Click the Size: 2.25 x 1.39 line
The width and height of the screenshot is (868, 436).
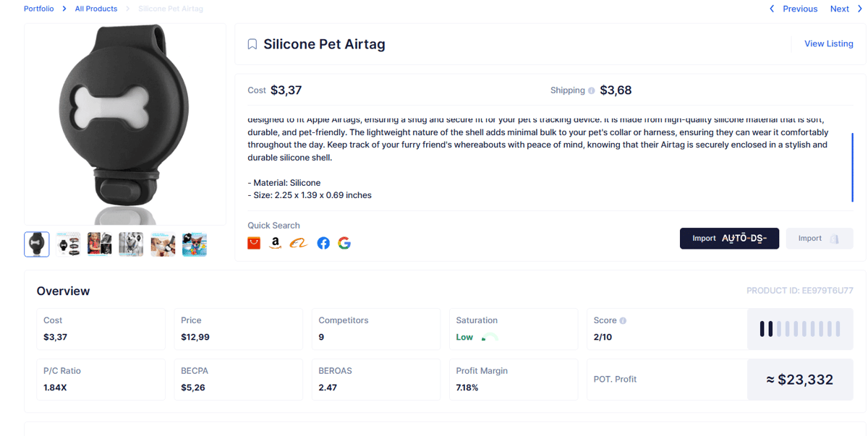(x=310, y=195)
